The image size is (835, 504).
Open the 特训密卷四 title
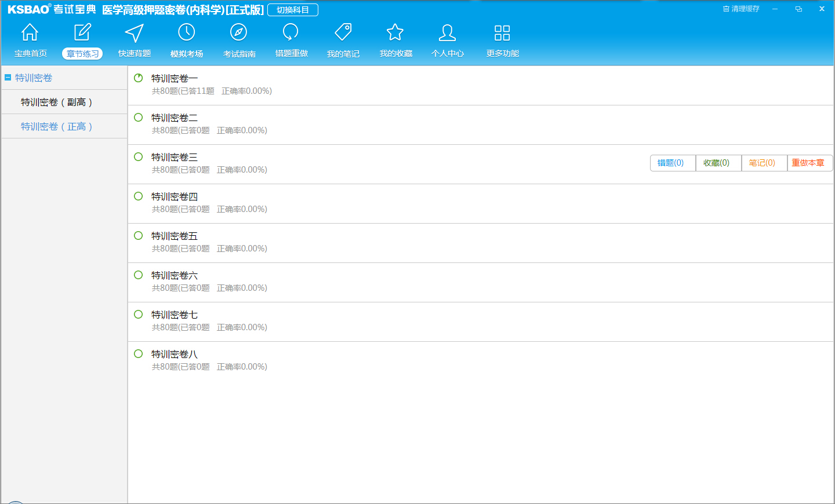(x=175, y=196)
